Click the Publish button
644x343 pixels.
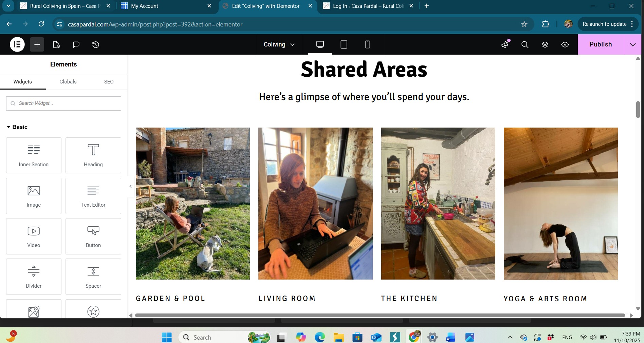[x=600, y=44]
